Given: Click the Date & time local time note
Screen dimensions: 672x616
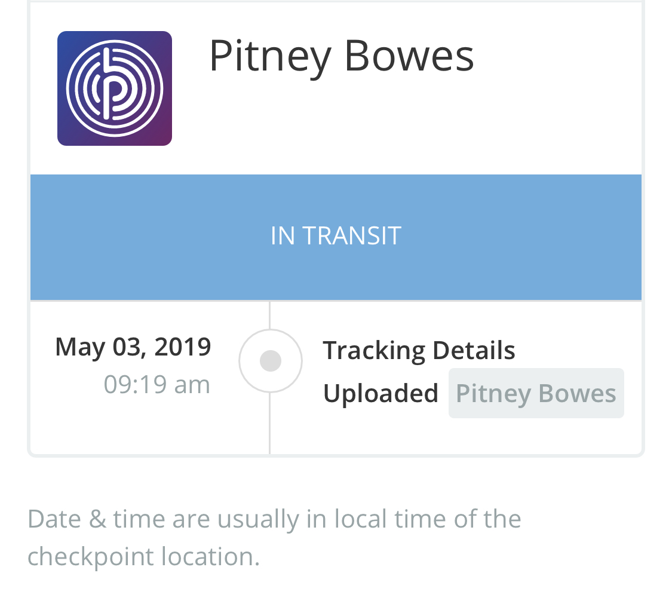Looking at the screenshot, I should pos(274,538).
